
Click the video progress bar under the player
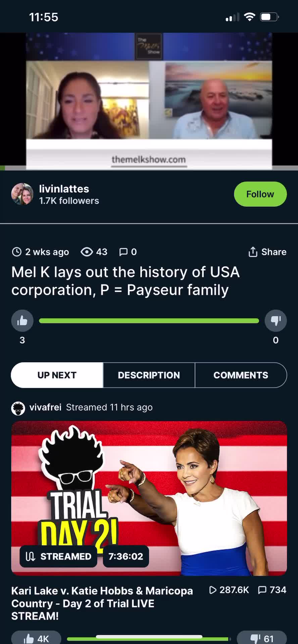[149, 168]
